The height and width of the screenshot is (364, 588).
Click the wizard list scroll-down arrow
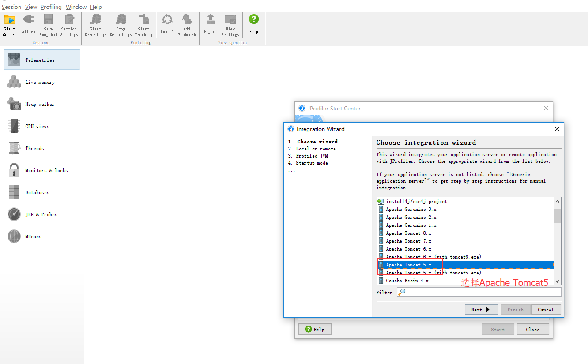point(558,281)
